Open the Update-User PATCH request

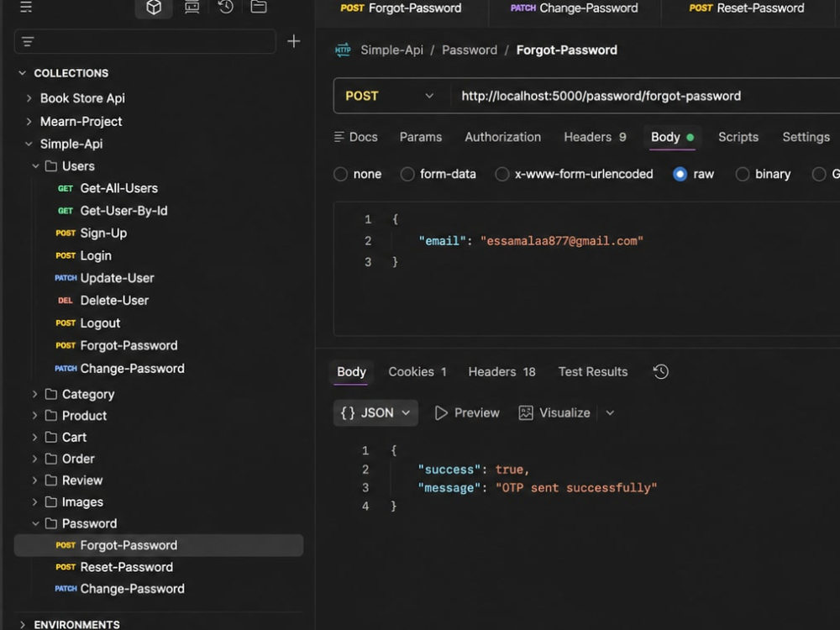[x=117, y=278]
